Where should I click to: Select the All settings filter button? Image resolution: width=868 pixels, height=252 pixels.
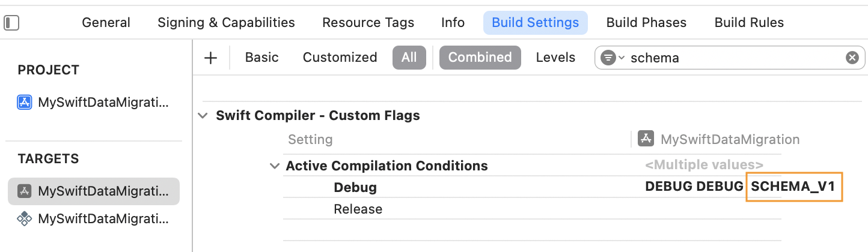click(x=409, y=58)
